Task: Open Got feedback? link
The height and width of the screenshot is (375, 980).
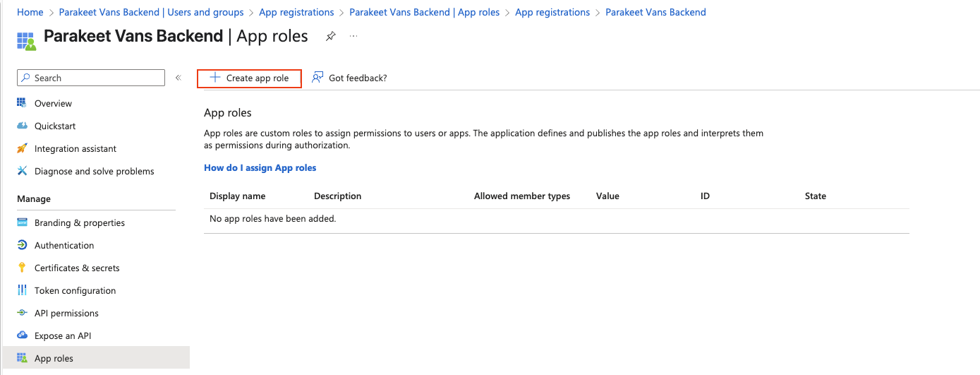Action: [358, 78]
